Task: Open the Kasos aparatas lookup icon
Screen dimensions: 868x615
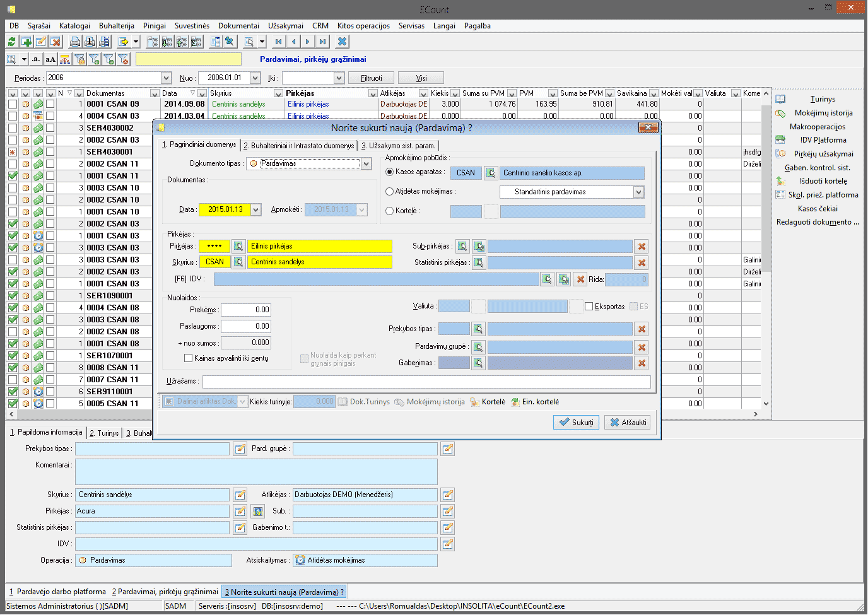Action: [491, 173]
